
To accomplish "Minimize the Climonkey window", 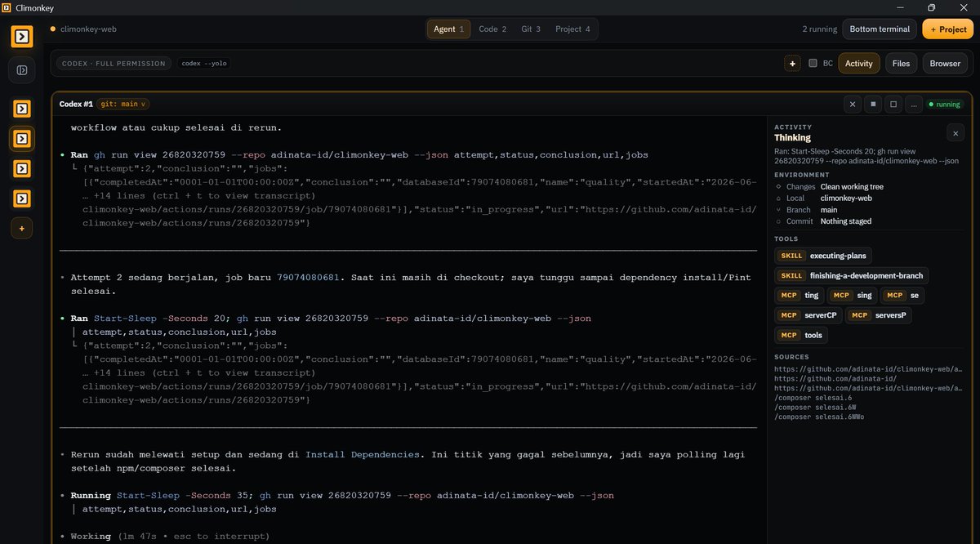I will pos(899,7).
